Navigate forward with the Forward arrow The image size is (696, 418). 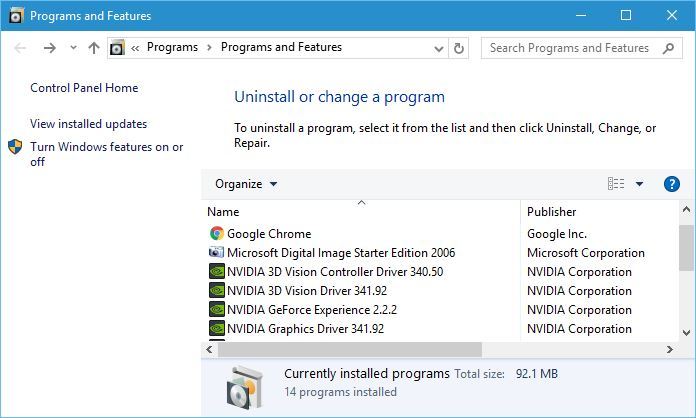pos(50,48)
